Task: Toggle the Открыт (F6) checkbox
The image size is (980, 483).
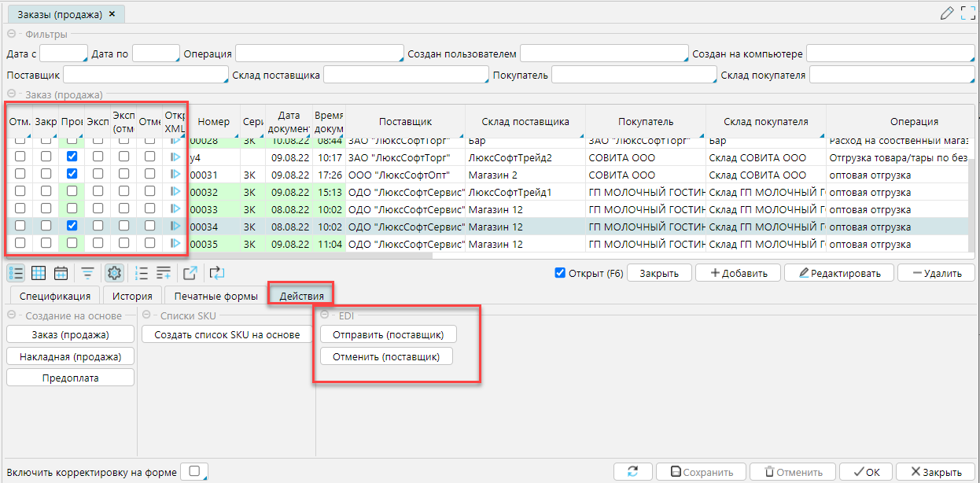Action: [x=560, y=273]
